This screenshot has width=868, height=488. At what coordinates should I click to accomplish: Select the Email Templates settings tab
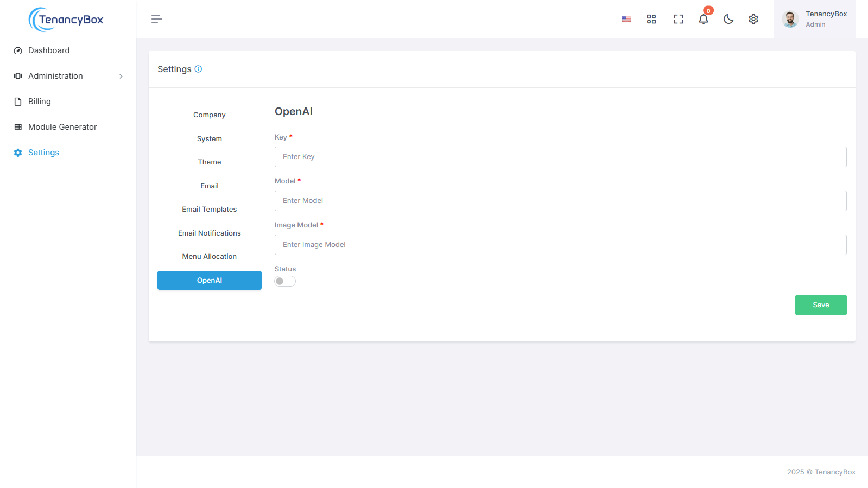209,210
